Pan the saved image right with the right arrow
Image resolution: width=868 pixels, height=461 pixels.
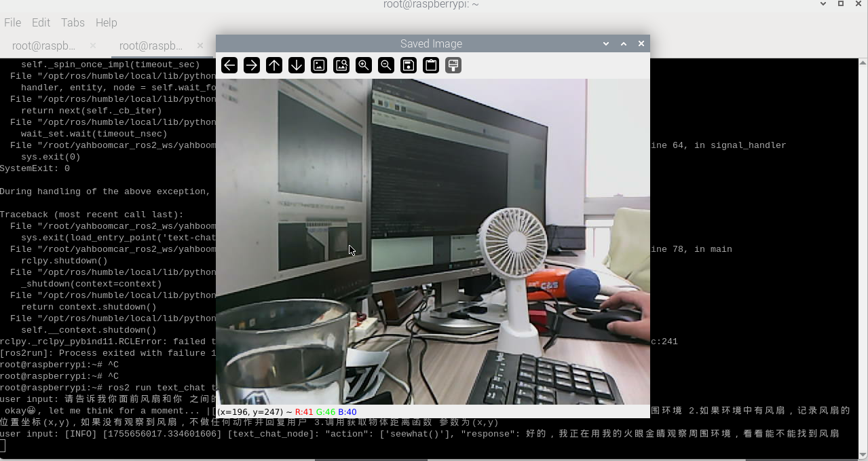click(x=252, y=65)
